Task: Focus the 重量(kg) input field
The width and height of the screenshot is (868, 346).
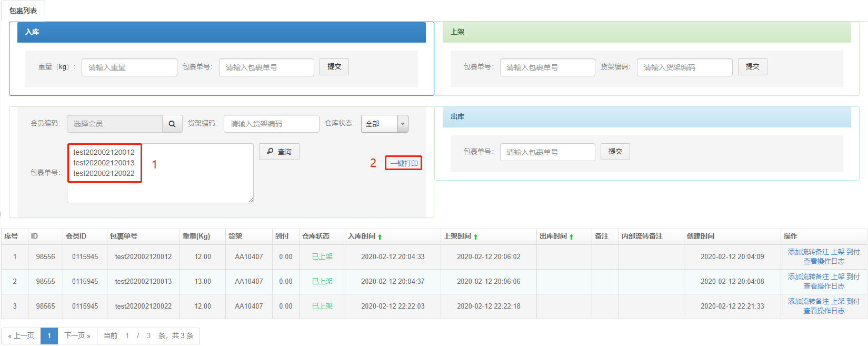Action: point(129,67)
